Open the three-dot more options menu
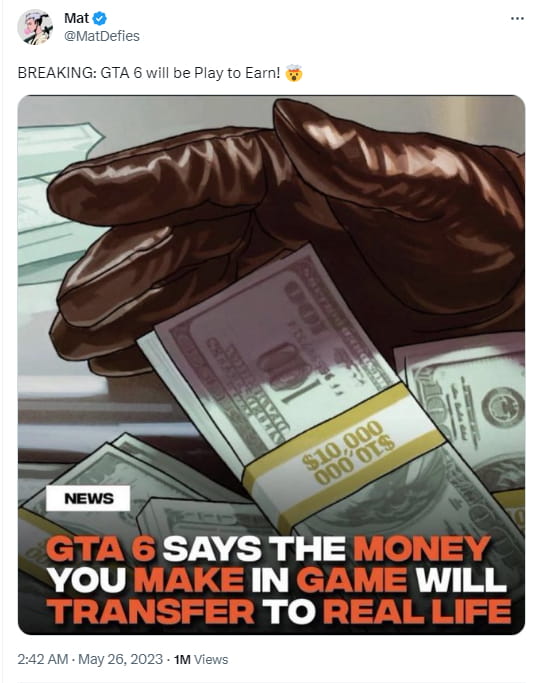The width and height of the screenshot is (540, 683). tap(517, 19)
